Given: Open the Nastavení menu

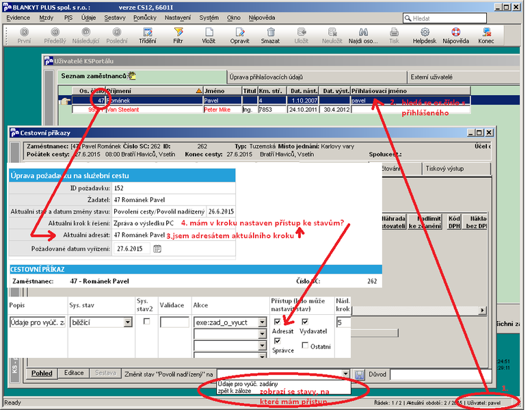Looking at the screenshot, I should 178,18.
